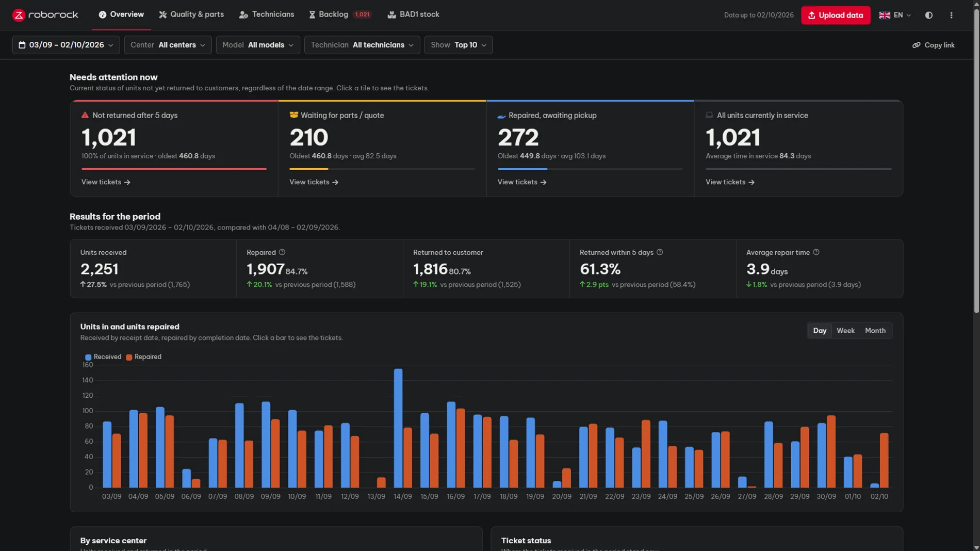980x551 pixels.
Task: Open the Center All centers dropdown
Action: [x=168, y=45]
